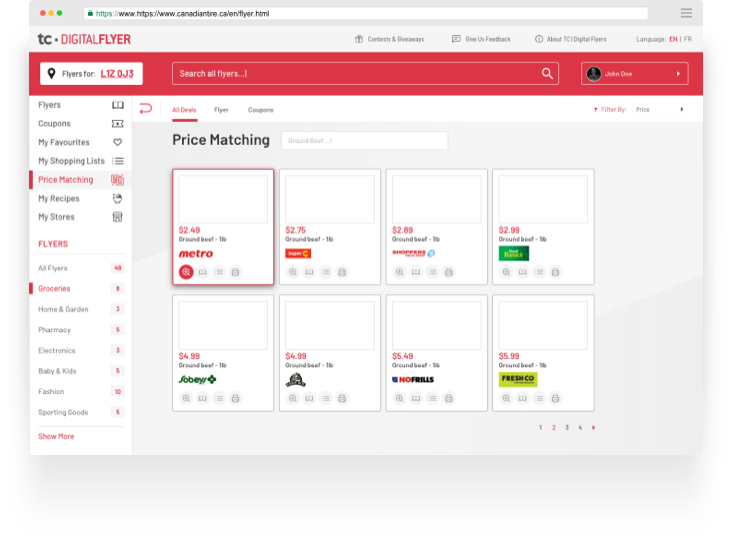Click the Ground Beef price matching search field
Image resolution: width=731 pixels, height=554 pixels.
click(364, 141)
